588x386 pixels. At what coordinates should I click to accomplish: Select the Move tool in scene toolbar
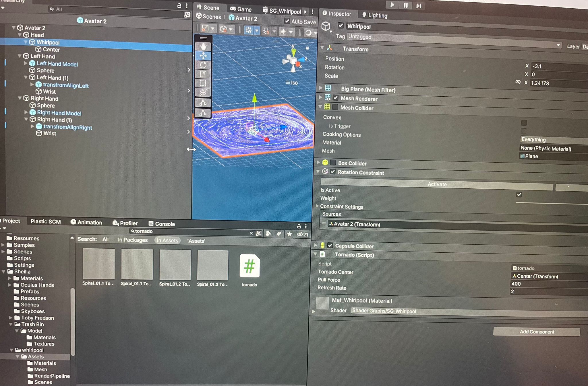[203, 56]
